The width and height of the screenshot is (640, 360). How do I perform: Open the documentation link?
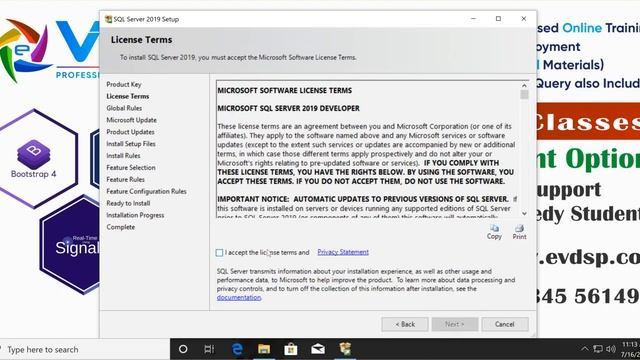click(x=239, y=298)
